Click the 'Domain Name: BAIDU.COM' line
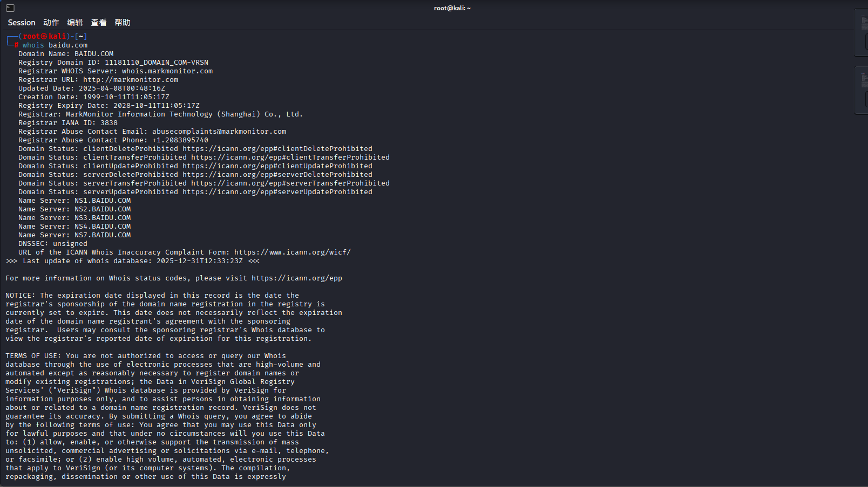 tap(66, 54)
